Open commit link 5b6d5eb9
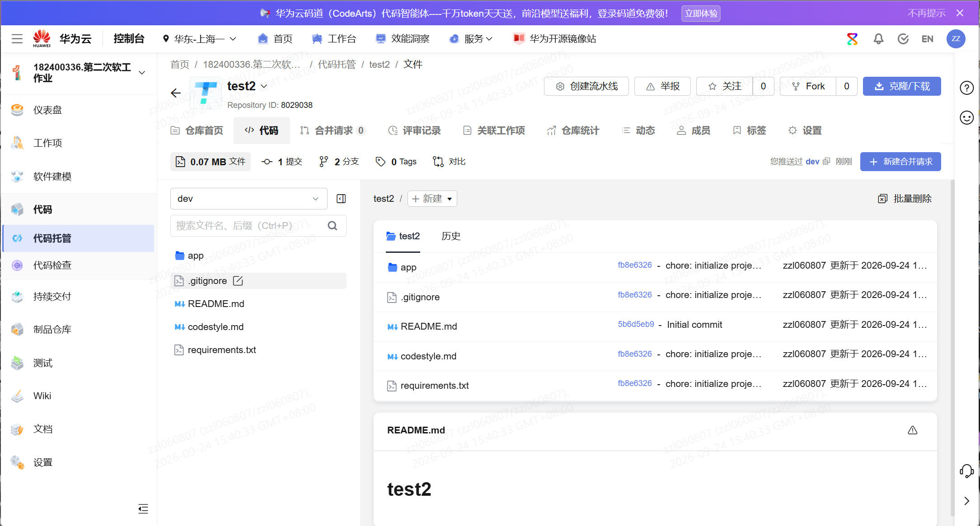980x526 pixels. [x=636, y=324]
